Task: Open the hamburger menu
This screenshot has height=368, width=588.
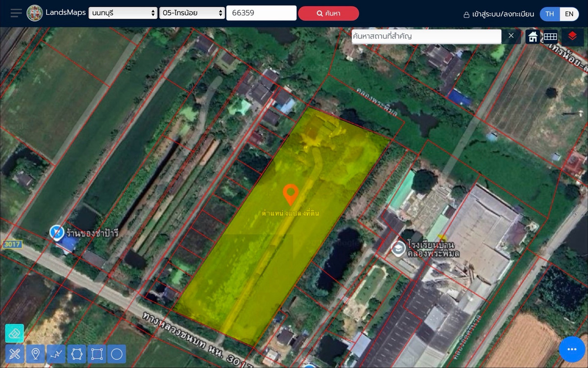Action: click(x=16, y=13)
